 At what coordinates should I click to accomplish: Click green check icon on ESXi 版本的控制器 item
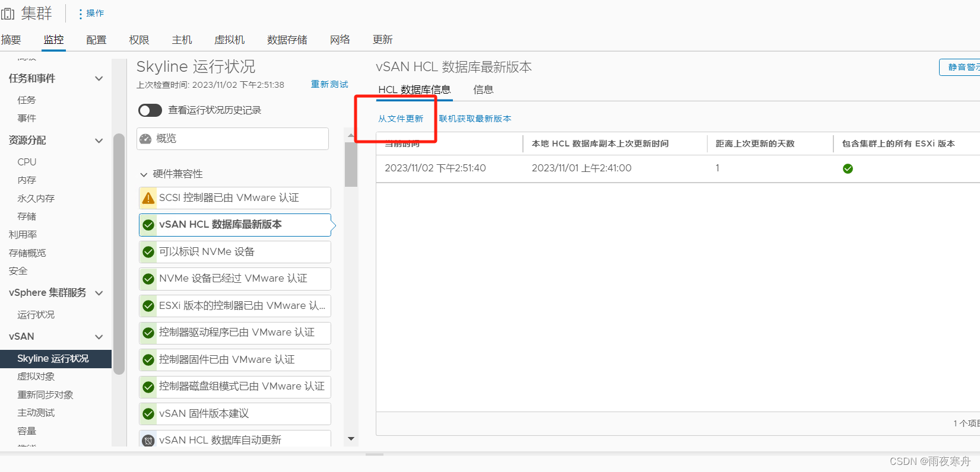pos(148,306)
